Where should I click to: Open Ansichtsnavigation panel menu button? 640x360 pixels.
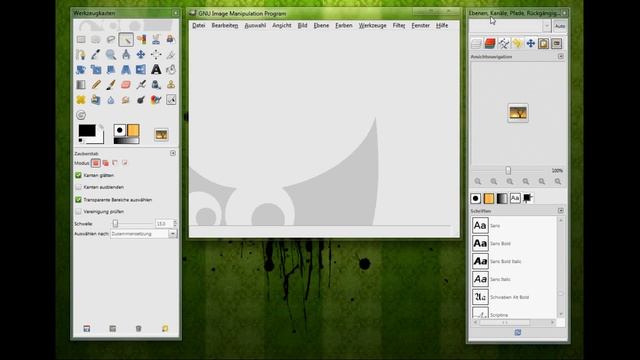click(x=561, y=56)
